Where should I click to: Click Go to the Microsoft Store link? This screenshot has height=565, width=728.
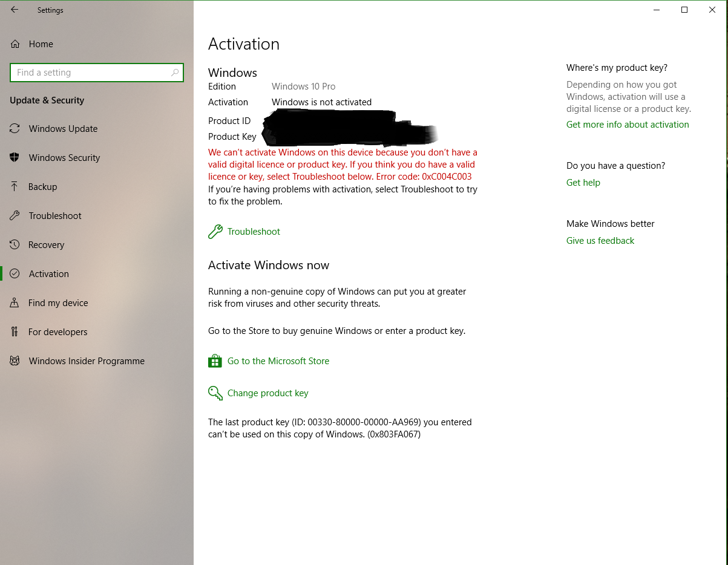[x=278, y=361]
